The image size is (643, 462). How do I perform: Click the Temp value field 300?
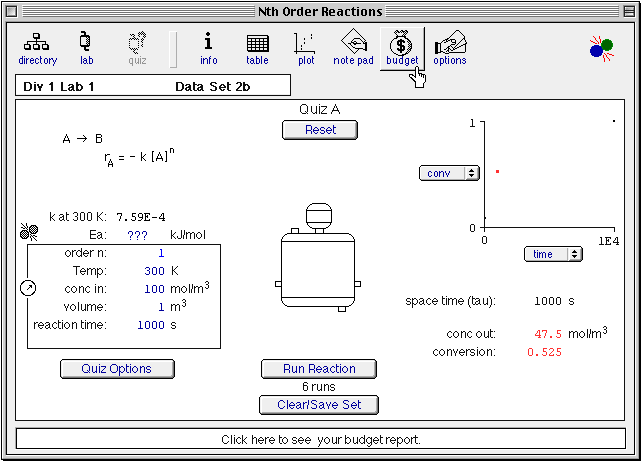(x=154, y=271)
